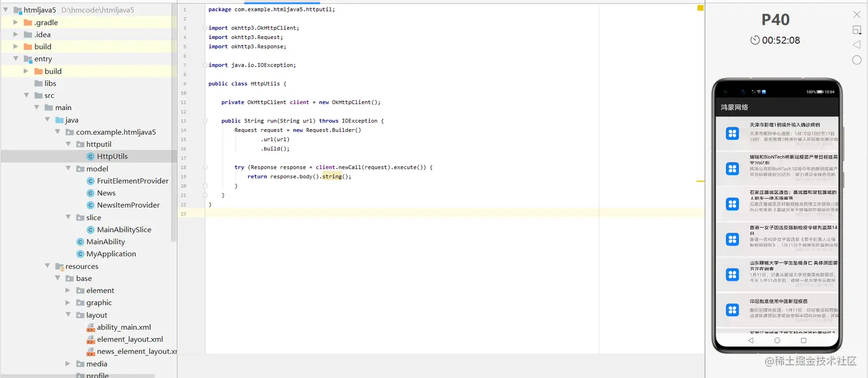This screenshot has height=378, width=868.
Task: Tap the blue icon beside 天津市新增1例 news
Action: click(732, 134)
